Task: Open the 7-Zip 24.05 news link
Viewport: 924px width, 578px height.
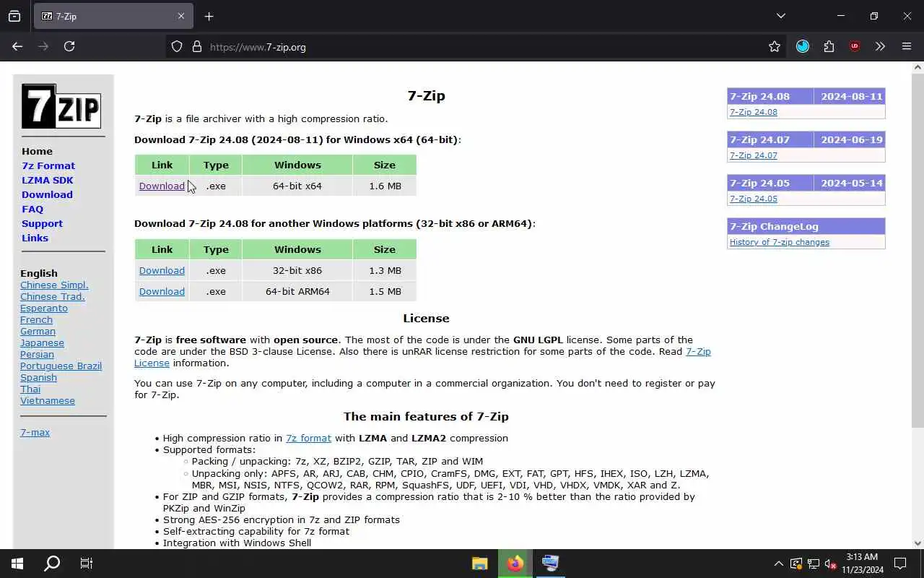Action: click(754, 199)
